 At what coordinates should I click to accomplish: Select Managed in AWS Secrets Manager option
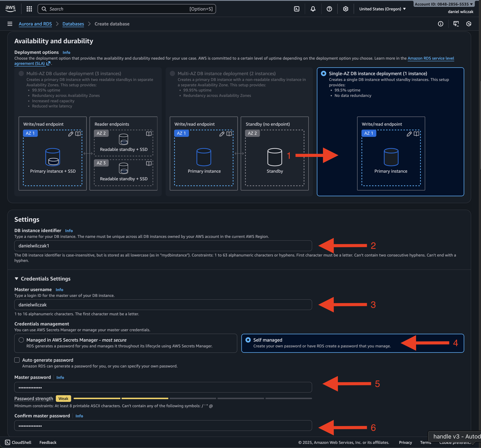[x=21, y=340]
